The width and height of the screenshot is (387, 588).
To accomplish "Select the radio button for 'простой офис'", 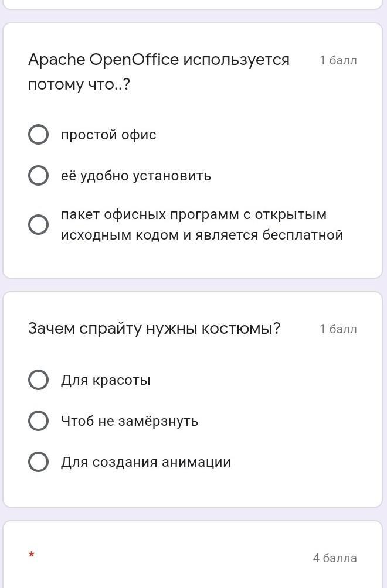I will tap(38, 135).
